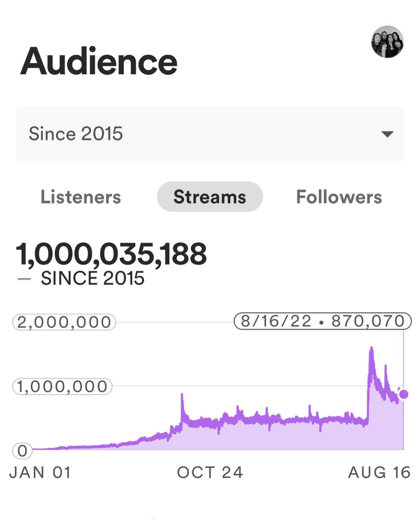
Task: Click the Audience page heading
Action: 99,61
